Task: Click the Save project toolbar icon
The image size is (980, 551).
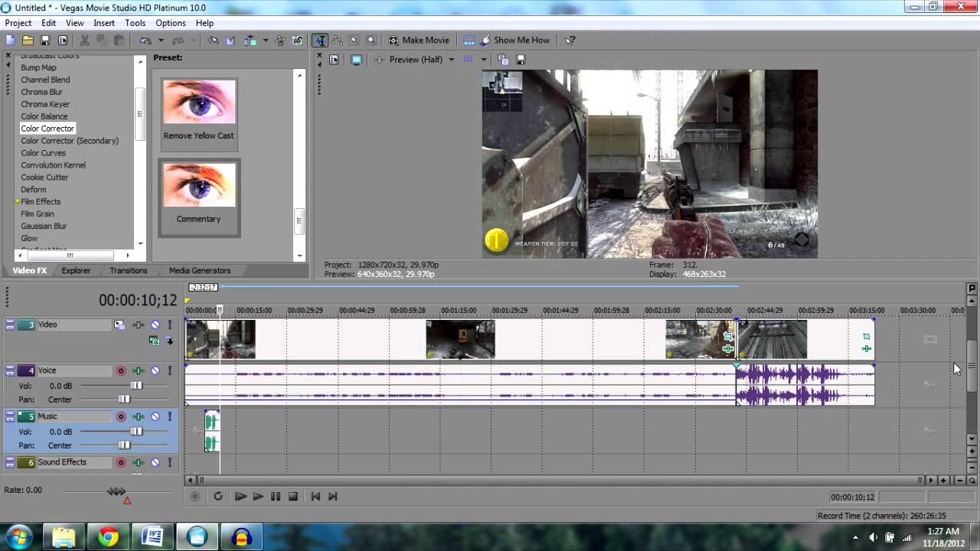Action: [45, 41]
